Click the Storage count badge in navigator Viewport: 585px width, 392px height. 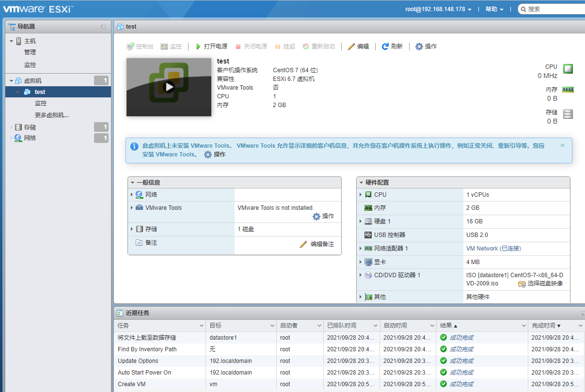click(101, 127)
